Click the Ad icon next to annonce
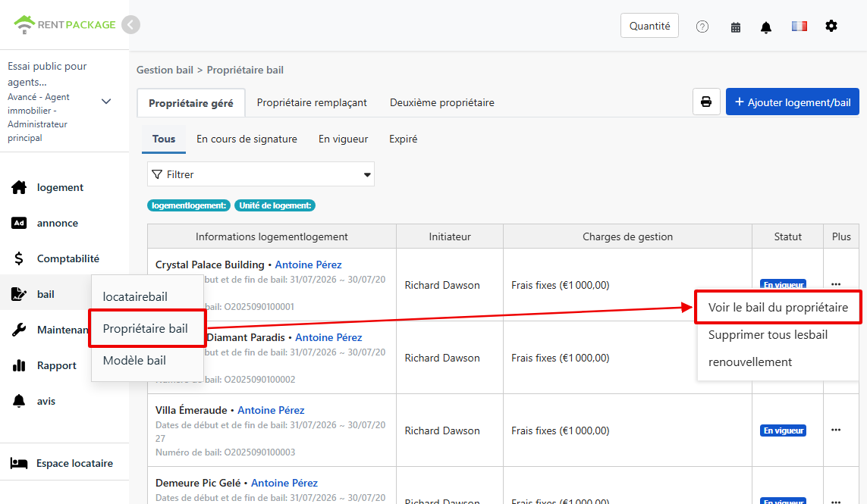 coord(19,223)
